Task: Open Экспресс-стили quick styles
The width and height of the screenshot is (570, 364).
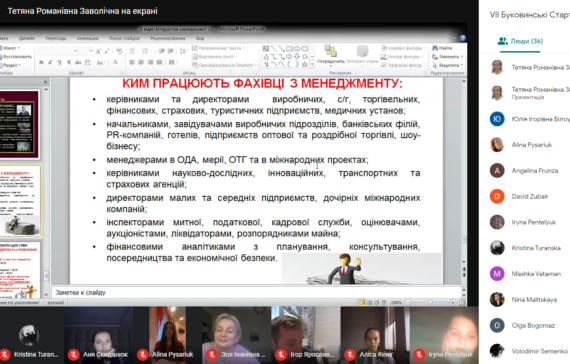Action: click(x=362, y=55)
